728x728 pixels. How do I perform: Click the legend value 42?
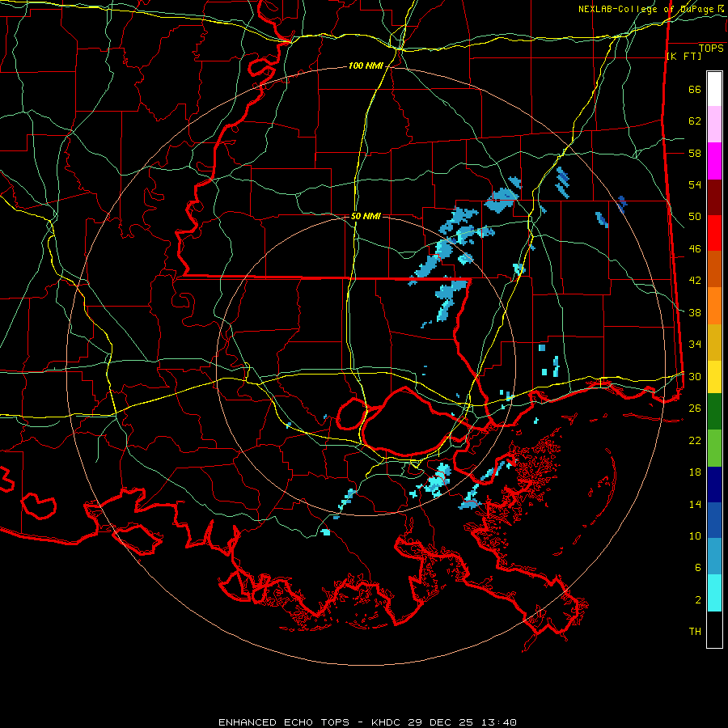(695, 281)
